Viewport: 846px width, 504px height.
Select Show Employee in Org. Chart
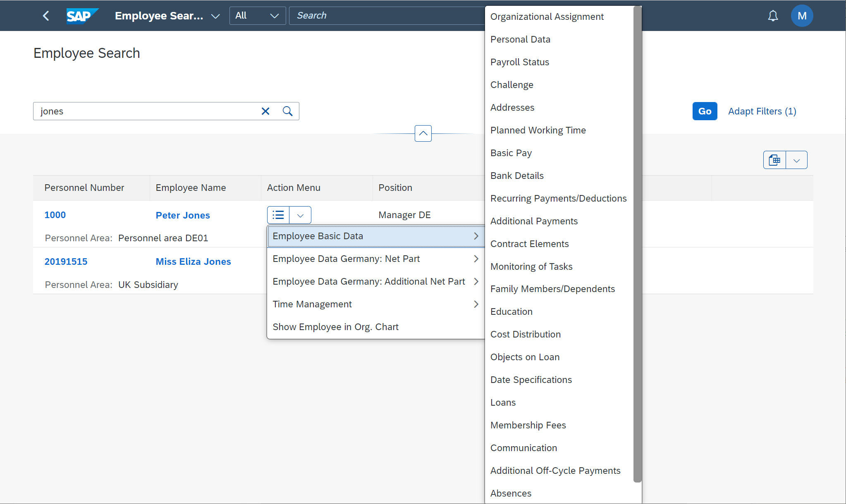335,327
